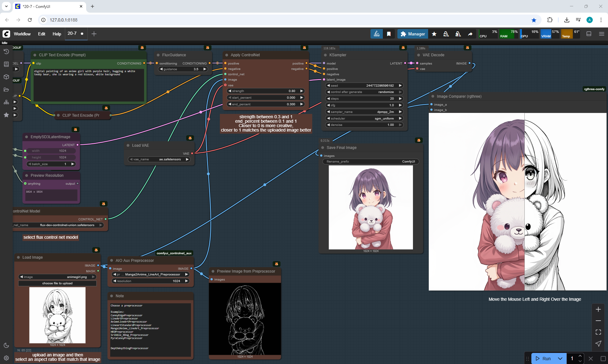Screen dimensions: 608x364
Task: Open the vae_name ae.safetensors selector
Action: (159, 159)
